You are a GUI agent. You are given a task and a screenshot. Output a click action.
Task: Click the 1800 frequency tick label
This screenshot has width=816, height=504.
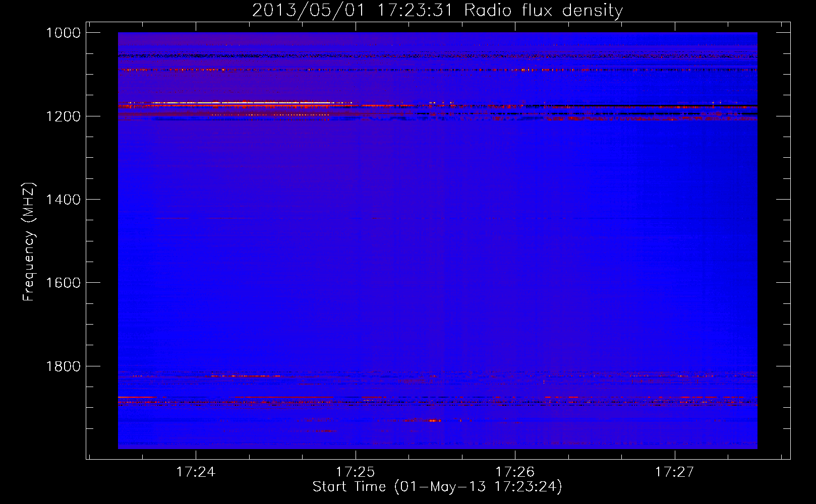[x=63, y=366]
